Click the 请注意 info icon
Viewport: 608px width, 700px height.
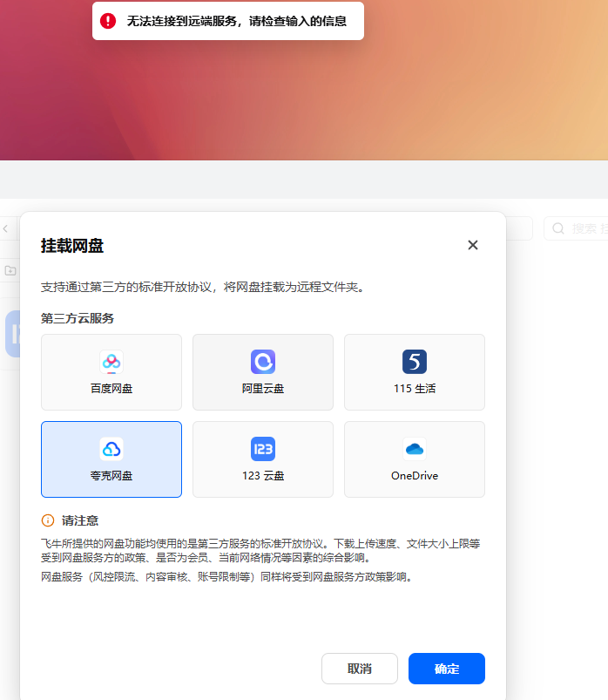48,520
